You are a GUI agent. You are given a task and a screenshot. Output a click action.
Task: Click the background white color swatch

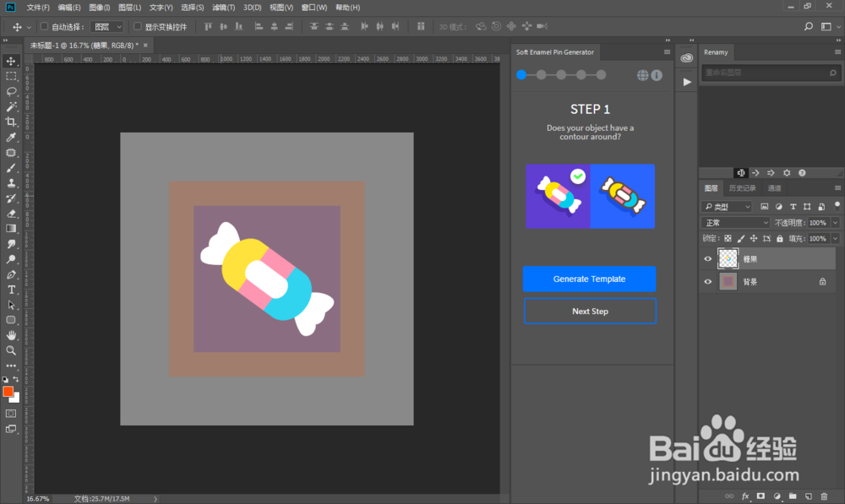[16, 399]
